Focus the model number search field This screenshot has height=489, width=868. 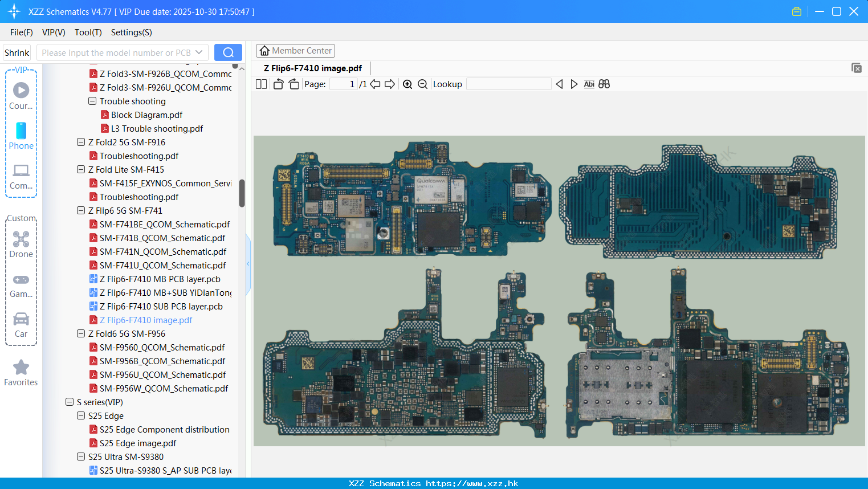(x=117, y=52)
